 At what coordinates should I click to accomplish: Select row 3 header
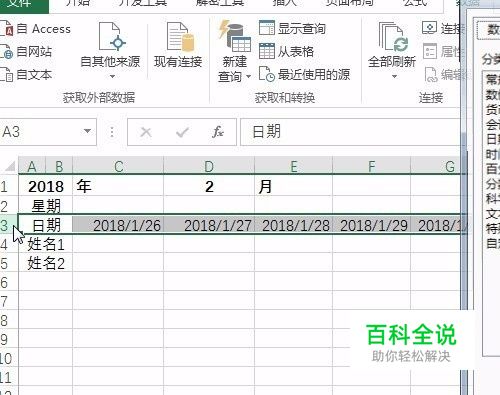tap(9, 225)
